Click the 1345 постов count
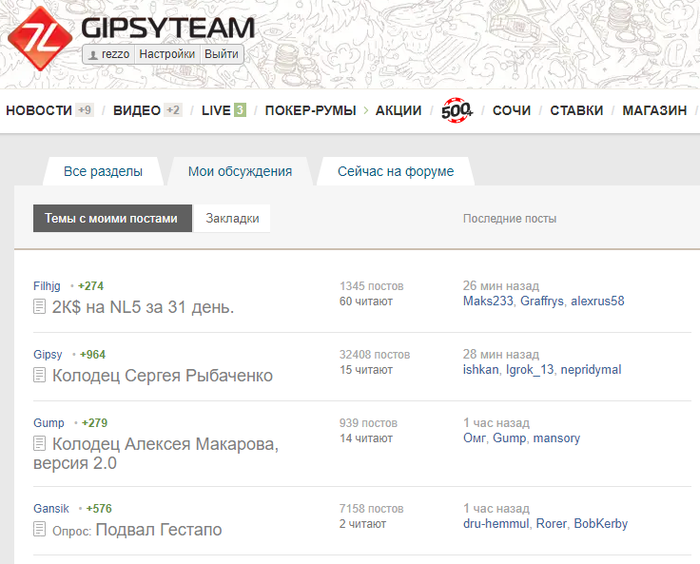The image size is (700, 564). 371,286
